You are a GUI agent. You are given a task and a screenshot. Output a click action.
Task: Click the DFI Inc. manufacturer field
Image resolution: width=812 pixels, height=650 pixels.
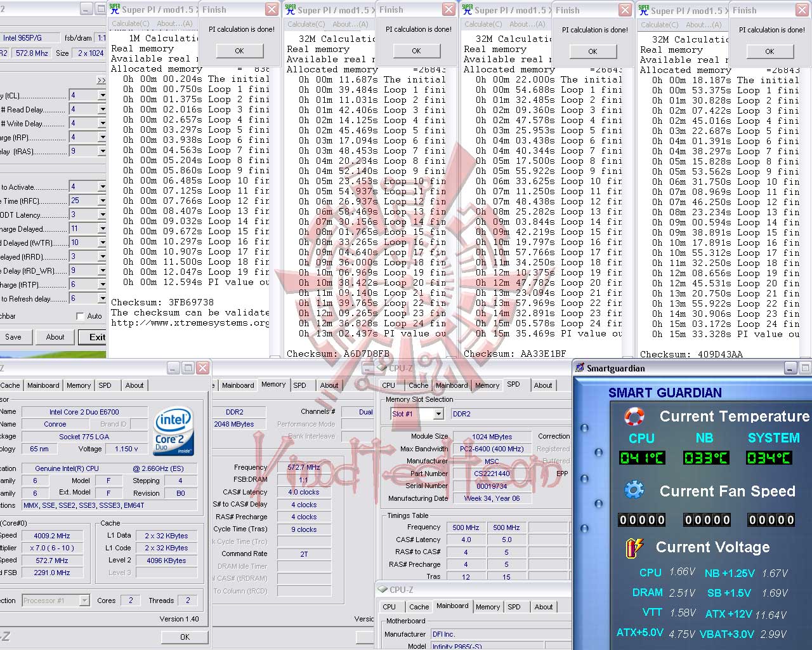(500, 634)
